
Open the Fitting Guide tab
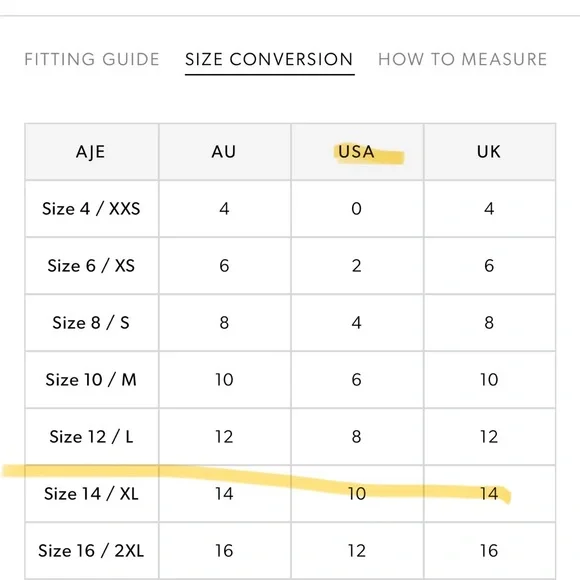click(92, 60)
